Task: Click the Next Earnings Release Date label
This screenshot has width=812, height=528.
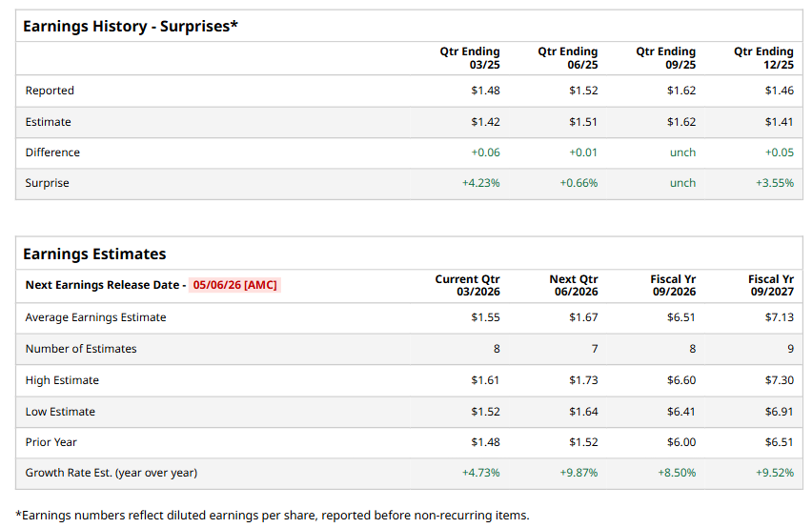Action: click(105, 285)
